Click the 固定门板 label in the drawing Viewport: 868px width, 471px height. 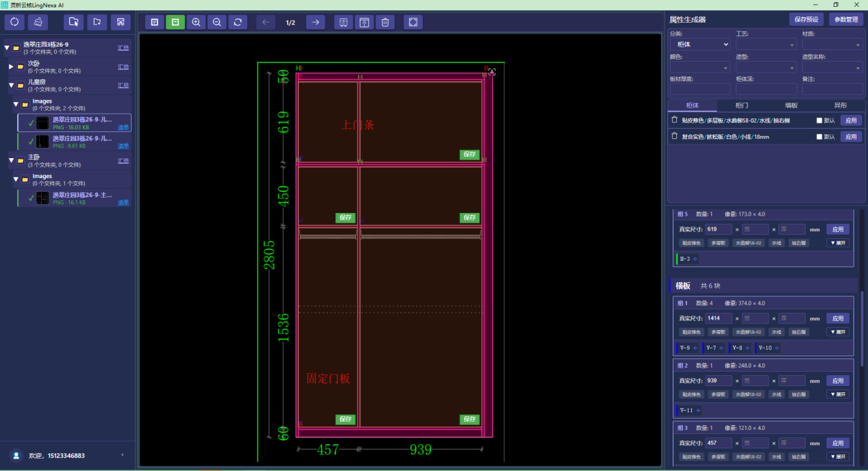pos(327,378)
